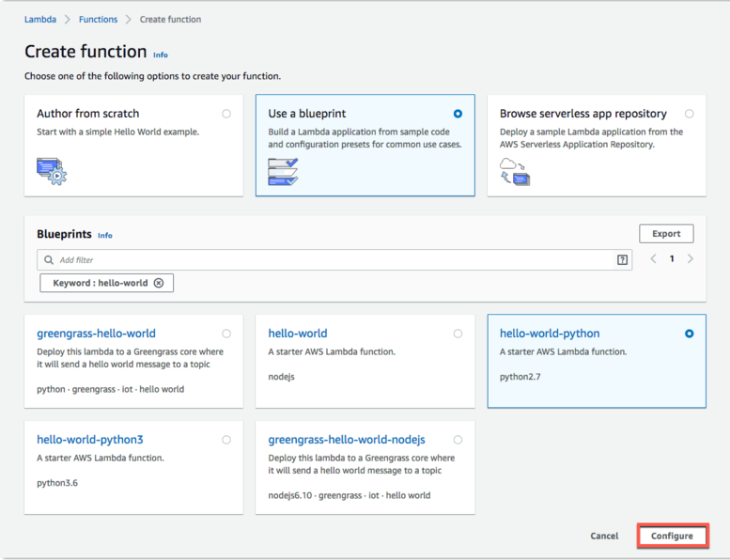730x560 pixels.
Task: Select greengrass-hello-world blueprint radio button
Action: pos(226,334)
